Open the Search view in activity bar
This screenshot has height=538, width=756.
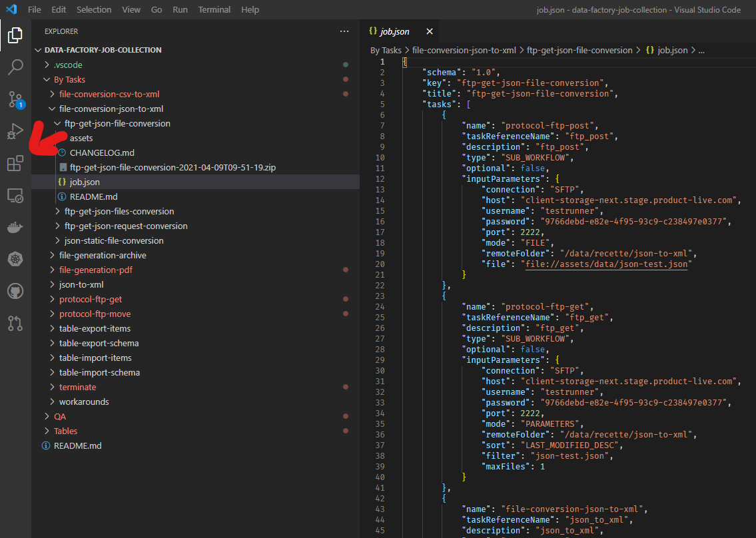click(15, 67)
